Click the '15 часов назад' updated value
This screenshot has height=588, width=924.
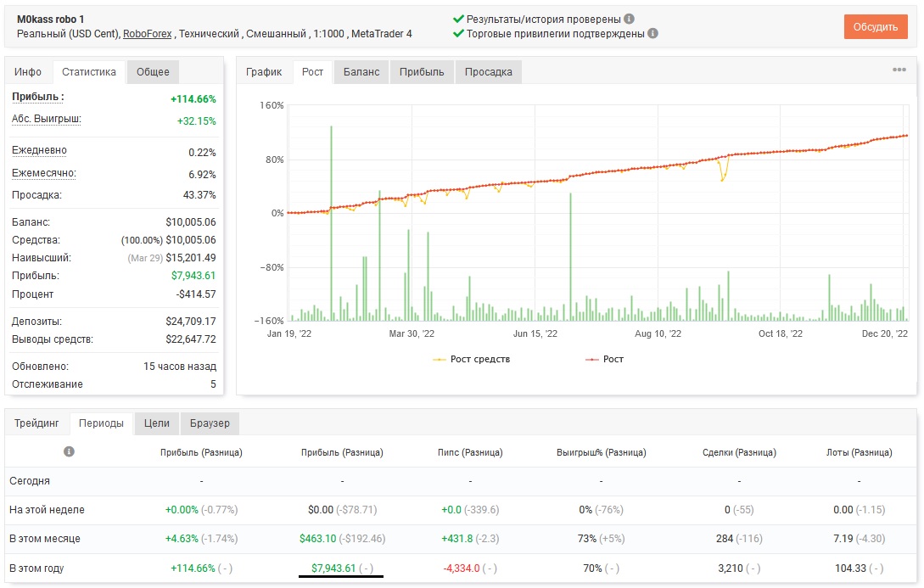pyautogui.click(x=180, y=366)
